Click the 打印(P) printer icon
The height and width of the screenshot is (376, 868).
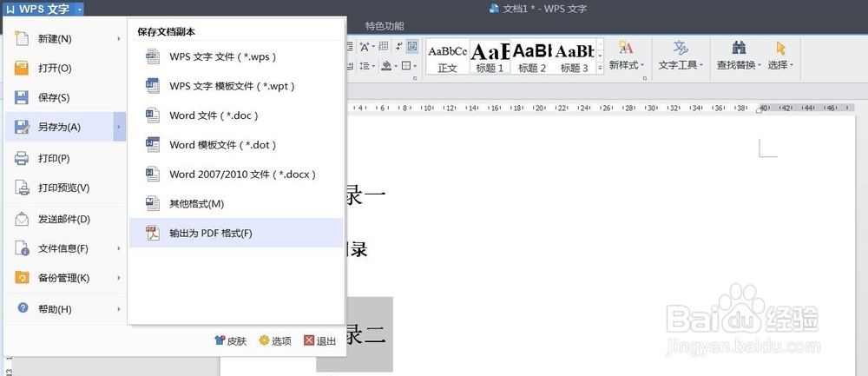tap(21, 158)
